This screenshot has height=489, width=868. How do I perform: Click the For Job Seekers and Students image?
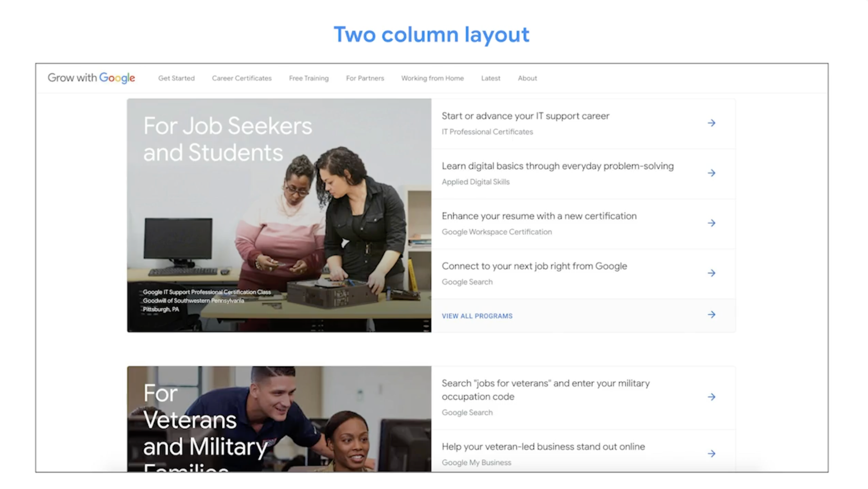[x=279, y=215]
